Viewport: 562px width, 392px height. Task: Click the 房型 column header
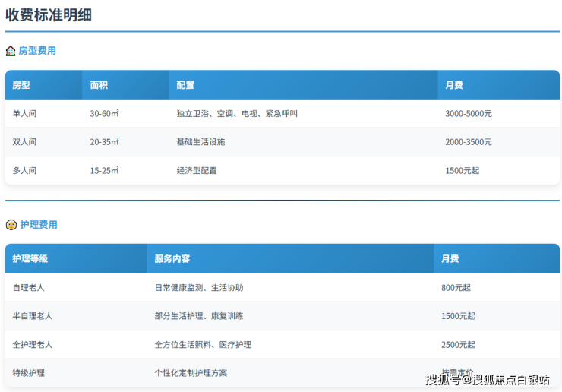click(x=21, y=85)
